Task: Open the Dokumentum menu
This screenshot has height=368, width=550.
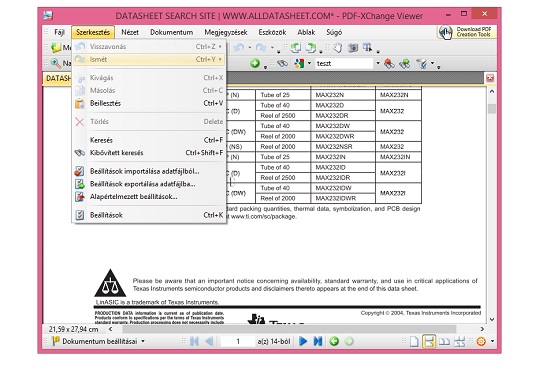Action: (172, 32)
